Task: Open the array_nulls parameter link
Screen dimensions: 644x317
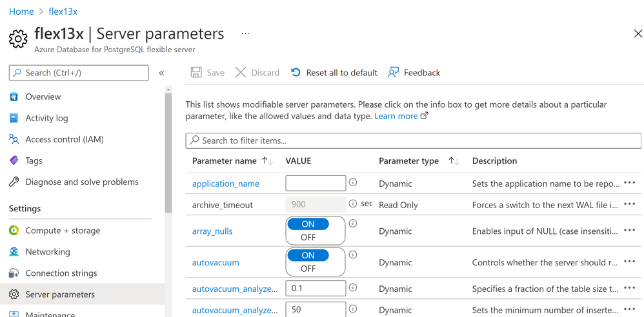Action: (x=212, y=231)
